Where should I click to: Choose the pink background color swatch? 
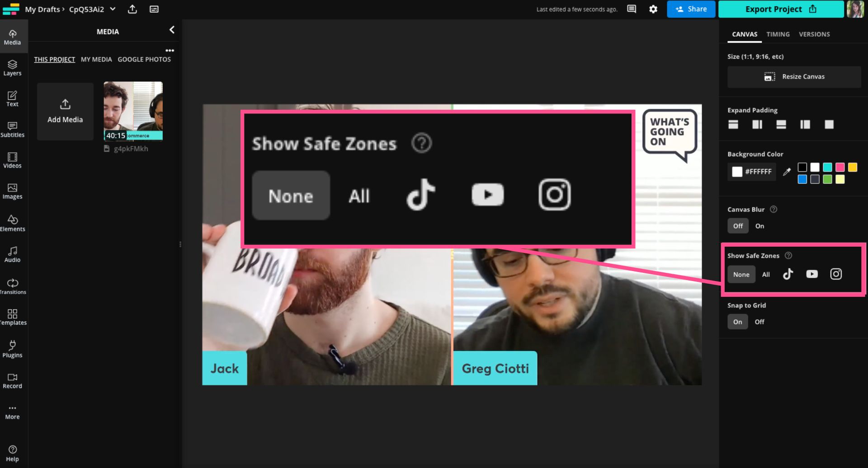[x=840, y=167]
